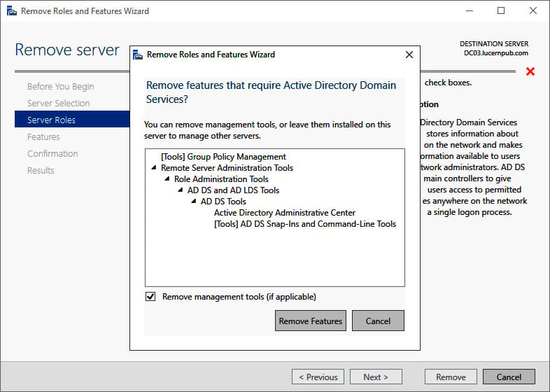The width and height of the screenshot is (550, 392).
Task: Click the Previous button
Action: coord(318,377)
